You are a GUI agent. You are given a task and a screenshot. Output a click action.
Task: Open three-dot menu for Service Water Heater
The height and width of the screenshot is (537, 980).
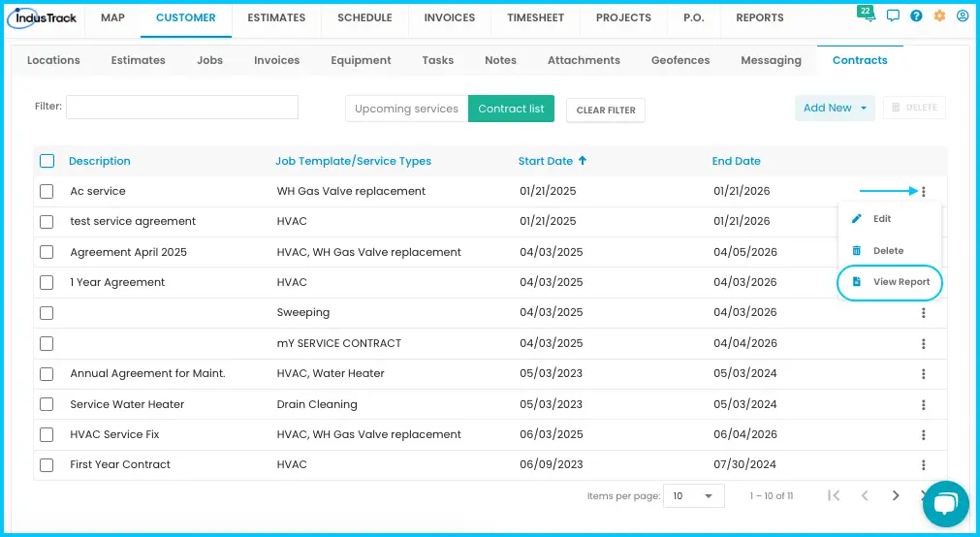coord(923,404)
